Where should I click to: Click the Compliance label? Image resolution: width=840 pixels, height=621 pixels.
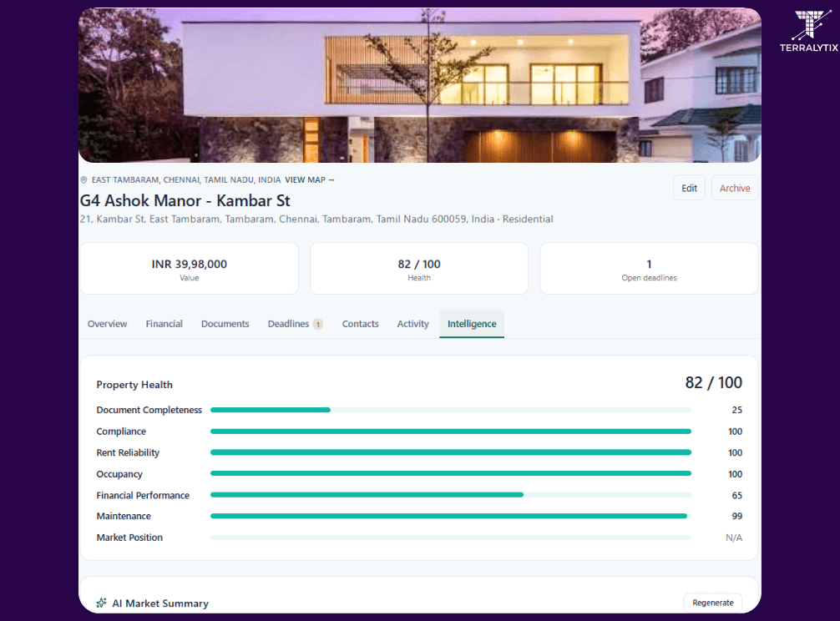121,432
